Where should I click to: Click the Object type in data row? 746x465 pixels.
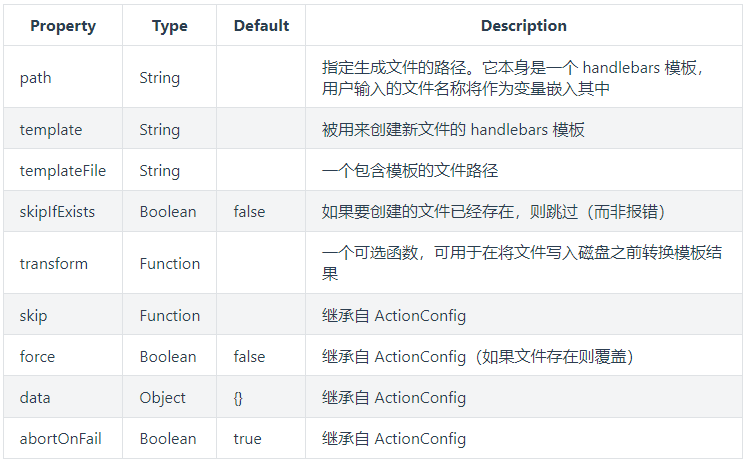(x=163, y=398)
